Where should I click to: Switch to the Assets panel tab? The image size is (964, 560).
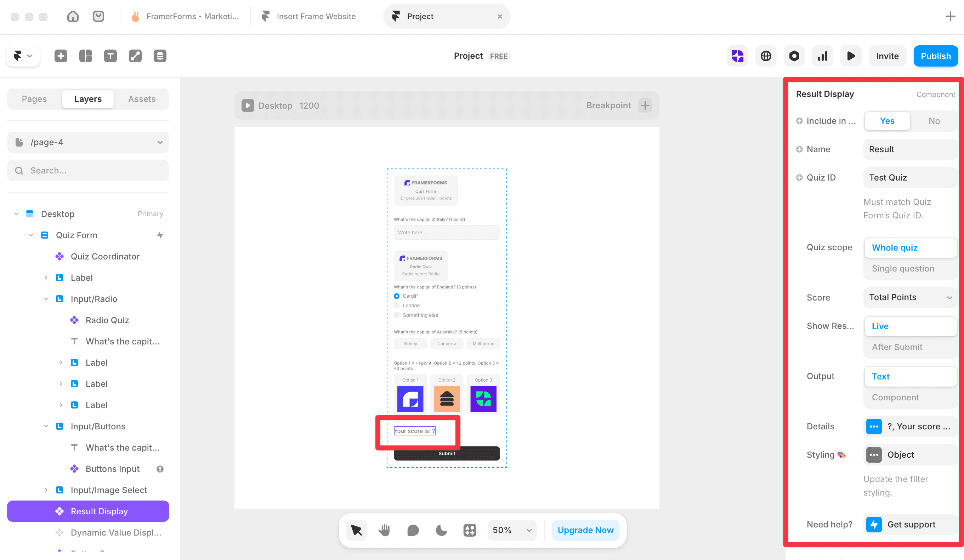tap(142, 99)
